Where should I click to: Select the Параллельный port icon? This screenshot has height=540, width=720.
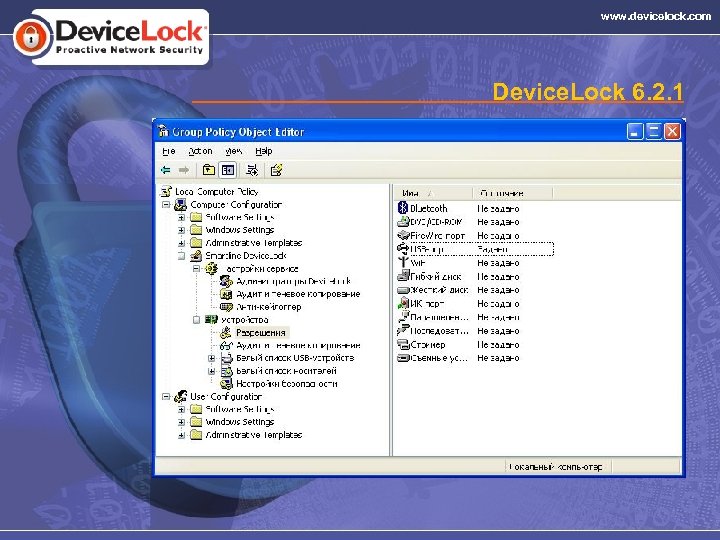(403, 316)
